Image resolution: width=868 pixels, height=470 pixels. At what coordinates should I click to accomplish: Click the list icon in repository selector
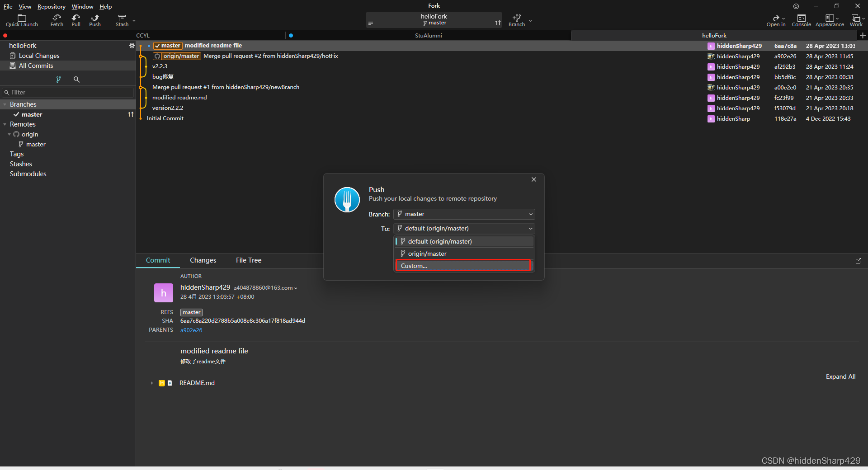tap(371, 23)
